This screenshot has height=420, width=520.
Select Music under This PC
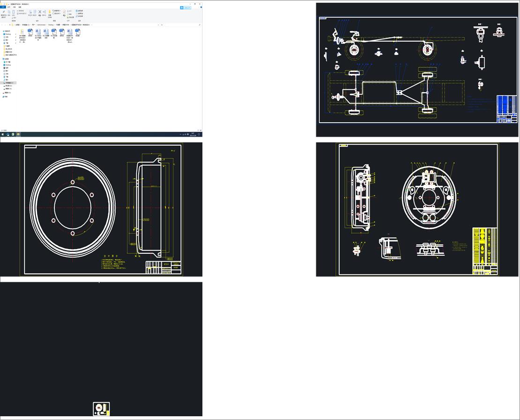(7, 80)
